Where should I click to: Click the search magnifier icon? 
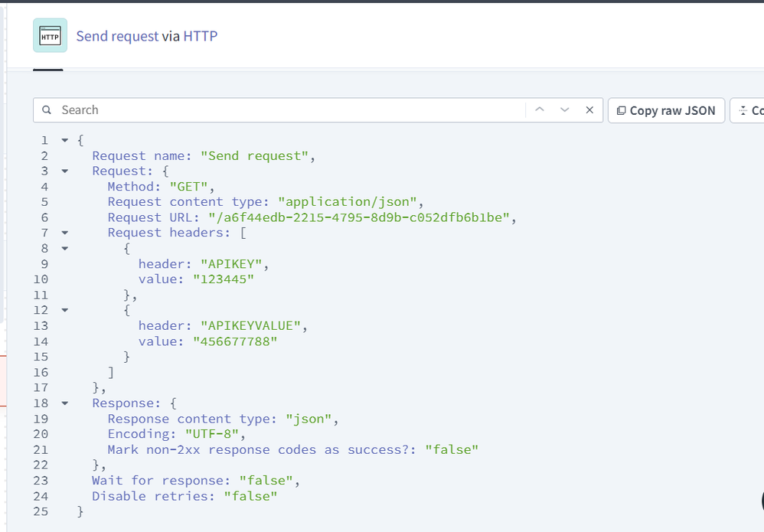click(46, 110)
